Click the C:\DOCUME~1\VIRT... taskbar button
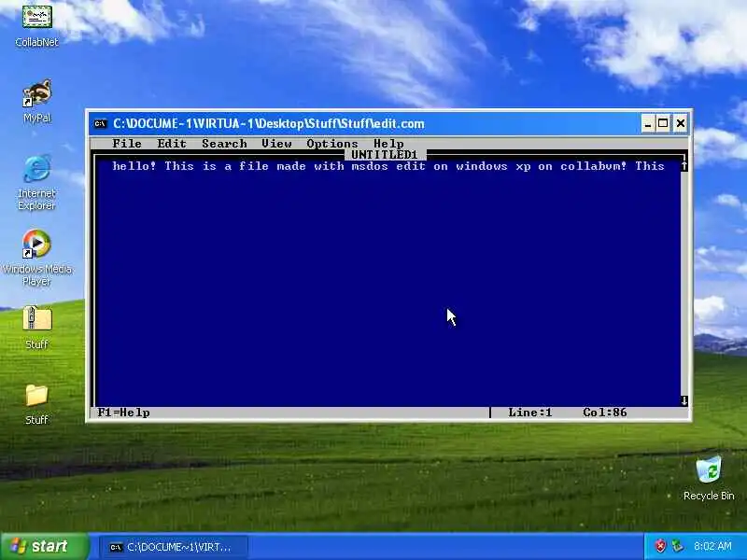The image size is (747, 560). [x=174, y=547]
